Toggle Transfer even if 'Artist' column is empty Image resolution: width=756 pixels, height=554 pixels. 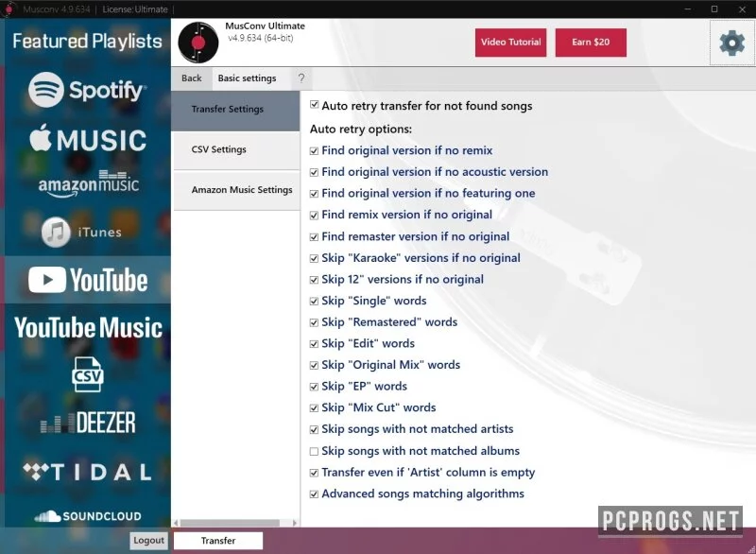pos(314,473)
